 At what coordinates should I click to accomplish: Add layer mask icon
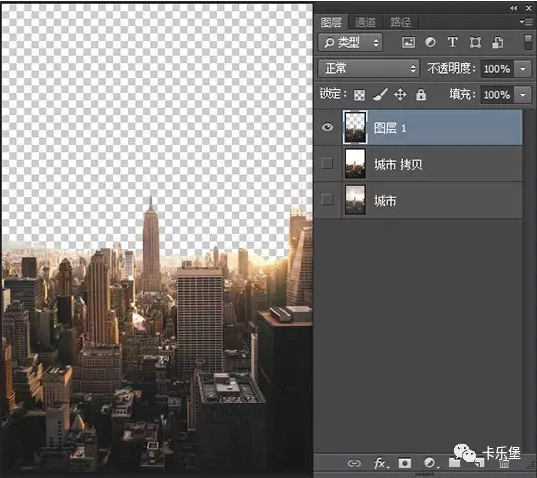[x=404, y=463]
